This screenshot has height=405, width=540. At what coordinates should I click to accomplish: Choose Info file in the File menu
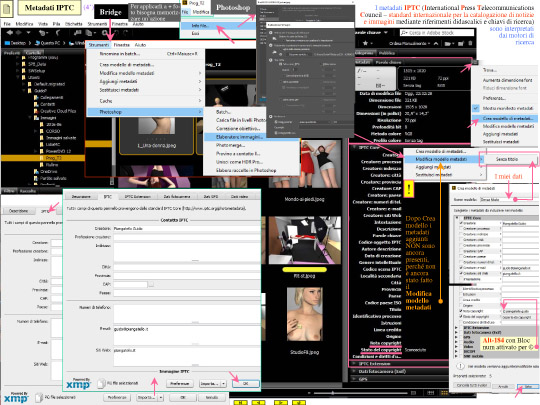(200, 26)
